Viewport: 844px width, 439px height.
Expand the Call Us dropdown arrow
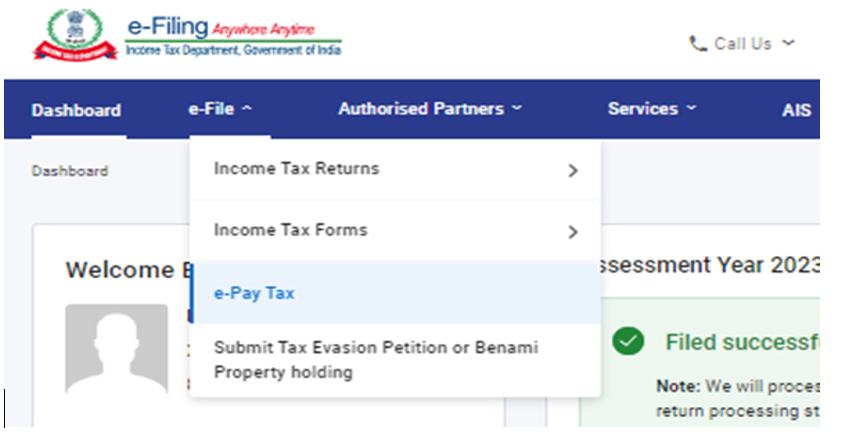(788, 43)
